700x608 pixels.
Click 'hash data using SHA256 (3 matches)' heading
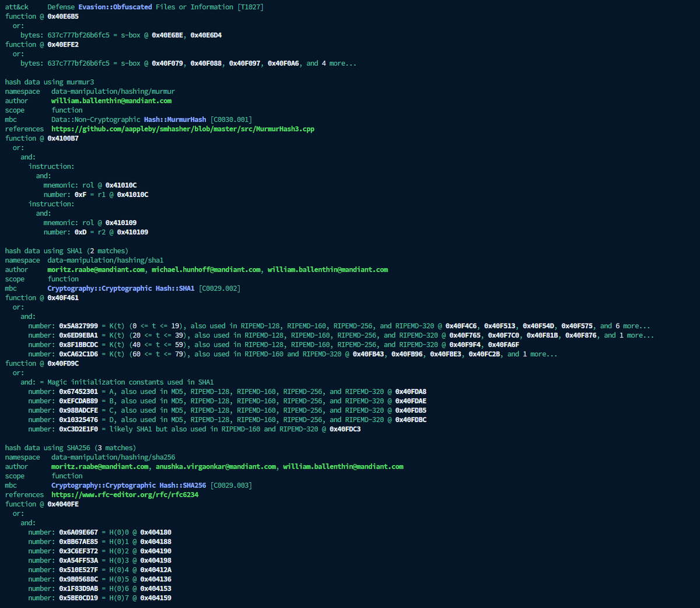71,448
